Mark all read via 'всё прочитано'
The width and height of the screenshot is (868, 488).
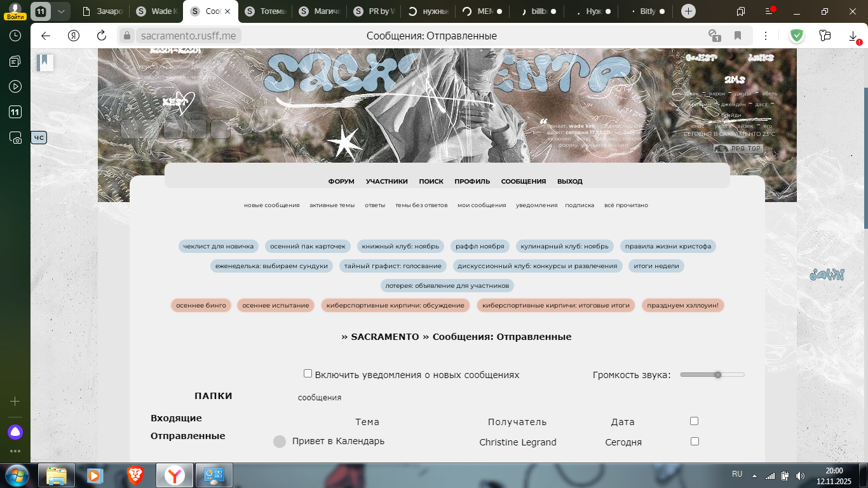[626, 205]
